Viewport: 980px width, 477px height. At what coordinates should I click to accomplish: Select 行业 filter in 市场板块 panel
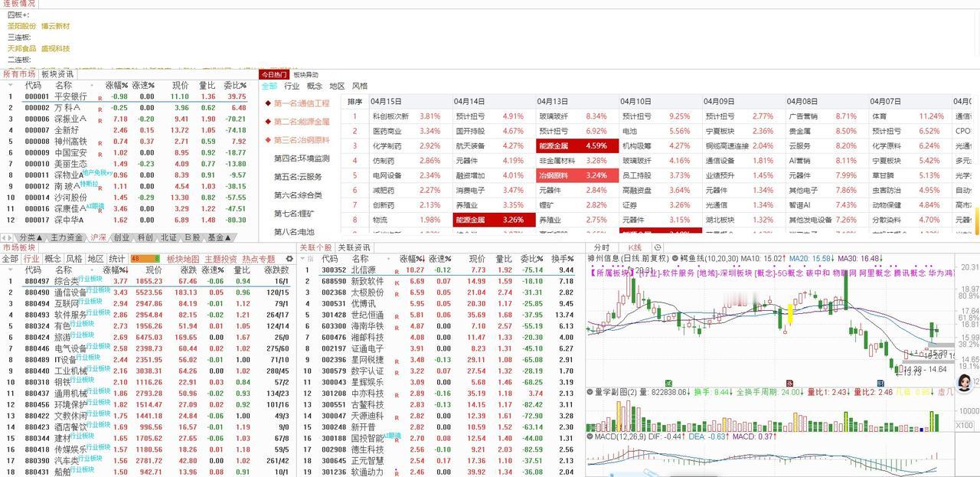pos(31,259)
